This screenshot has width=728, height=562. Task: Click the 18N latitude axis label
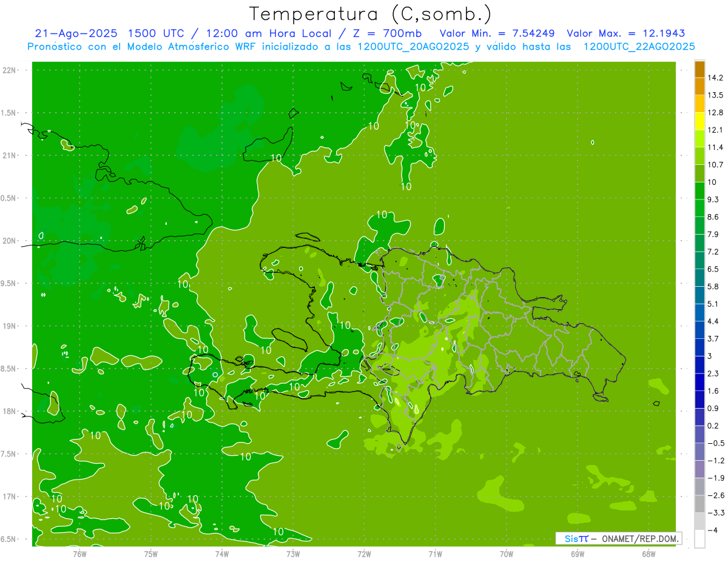(8, 412)
